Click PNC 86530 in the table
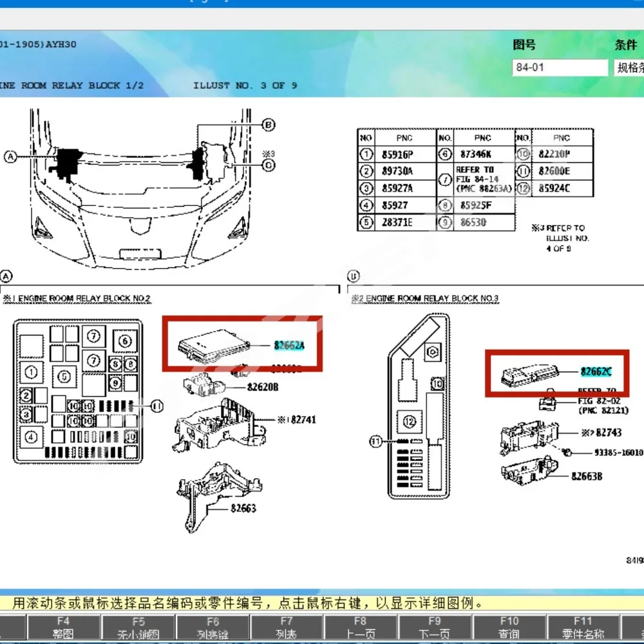Image resolution: width=644 pixels, height=644 pixels. click(x=473, y=222)
